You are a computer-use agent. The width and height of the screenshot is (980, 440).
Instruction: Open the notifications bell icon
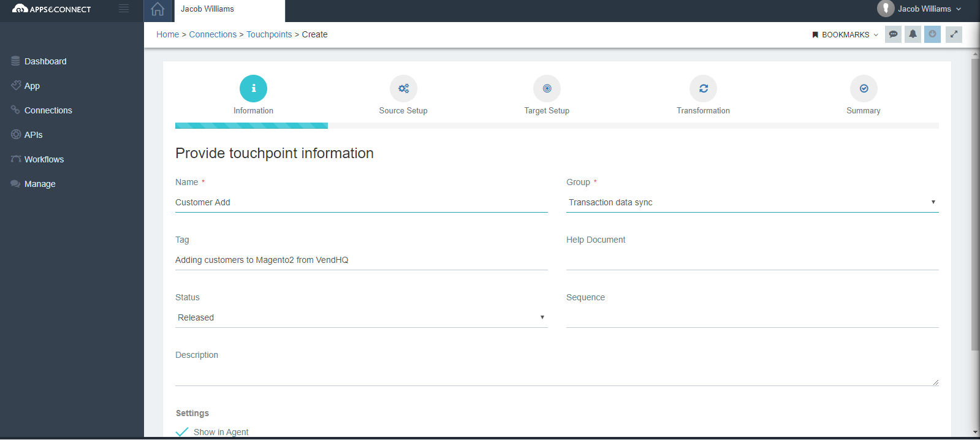tap(913, 34)
